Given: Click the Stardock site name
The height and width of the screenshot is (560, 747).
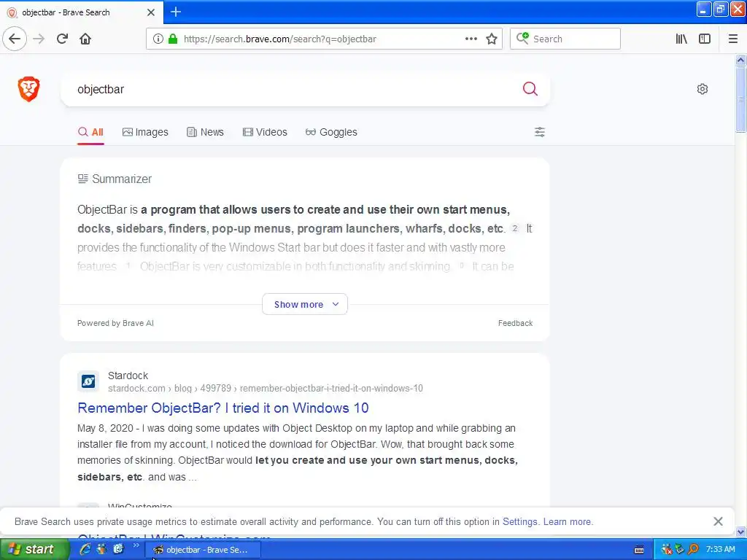Looking at the screenshot, I should [x=128, y=376].
